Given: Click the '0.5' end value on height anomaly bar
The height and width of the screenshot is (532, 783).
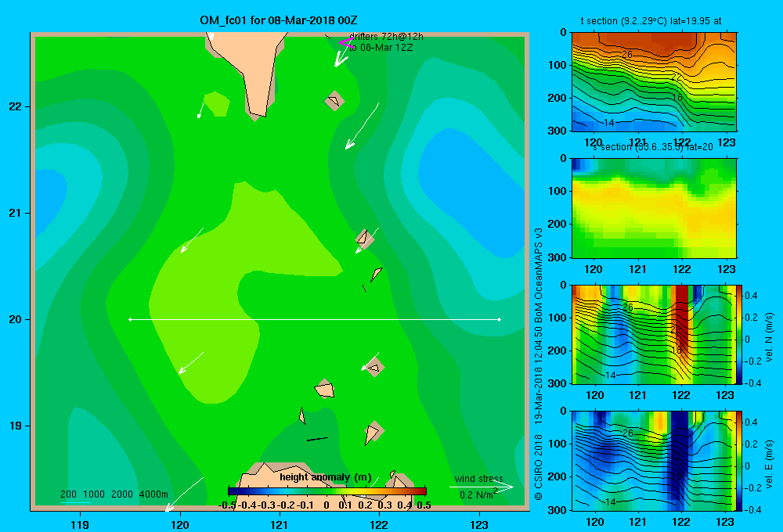Looking at the screenshot, I should pos(424,505).
